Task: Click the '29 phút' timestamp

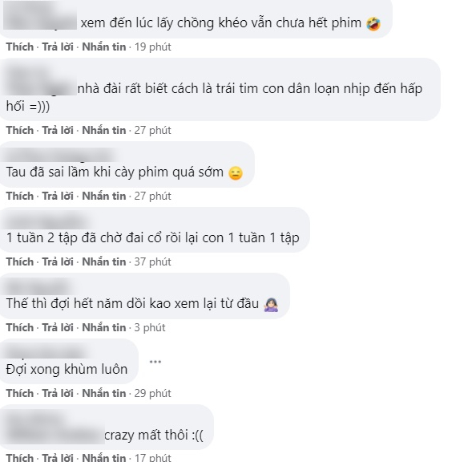Action: click(153, 393)
